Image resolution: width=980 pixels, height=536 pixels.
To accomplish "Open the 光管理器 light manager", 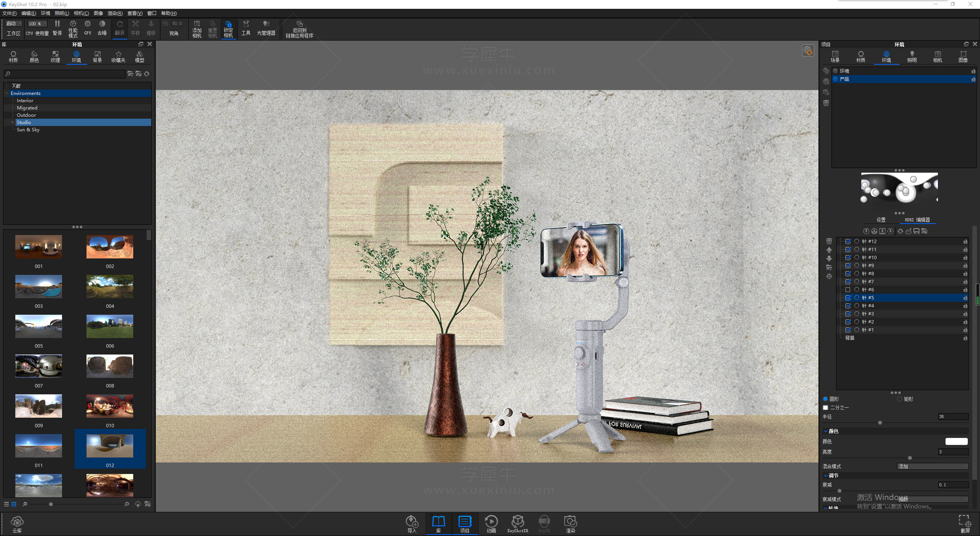I will [x=266, y=28].
